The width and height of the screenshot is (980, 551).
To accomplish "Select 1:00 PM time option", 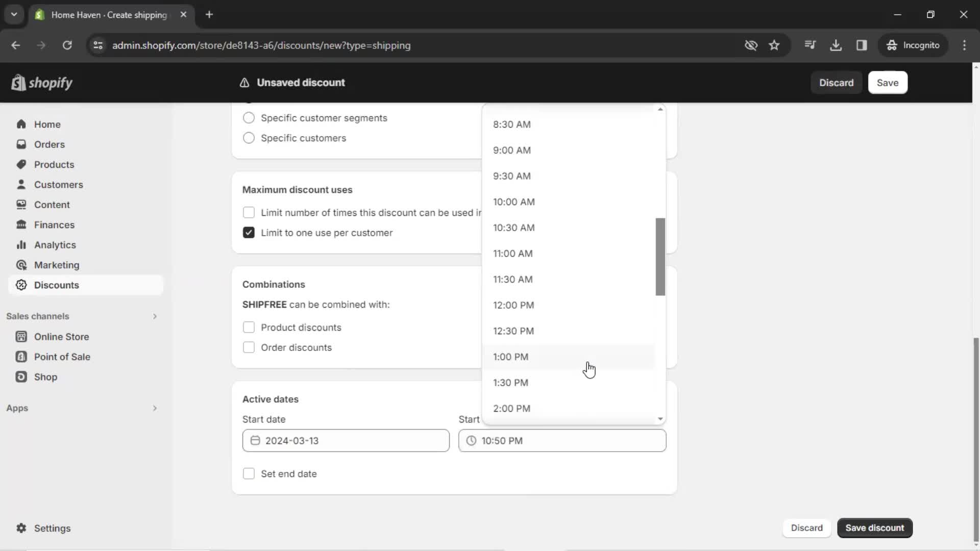I will click(x=511, y=357).
